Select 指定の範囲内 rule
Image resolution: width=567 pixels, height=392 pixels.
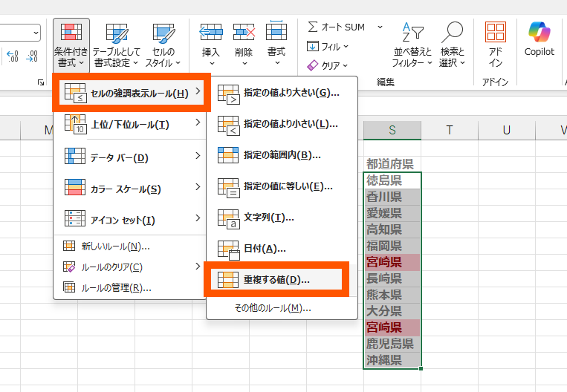(282, 156)
